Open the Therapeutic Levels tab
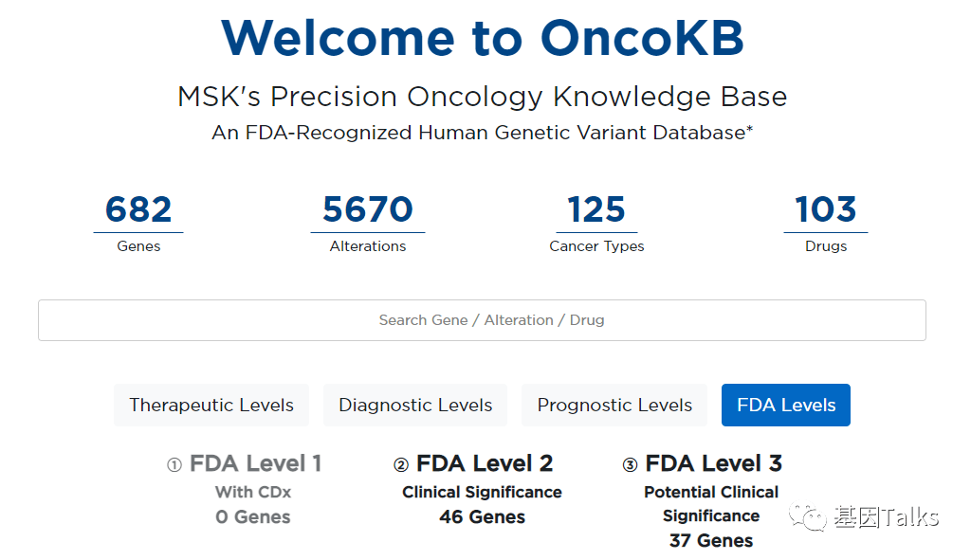 tap(211, 405)
